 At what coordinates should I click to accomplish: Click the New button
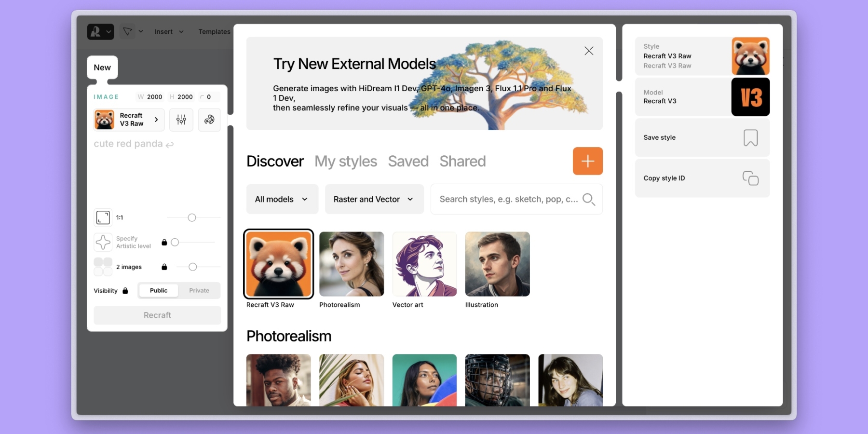pyautogui.click(x=102, y=68)
